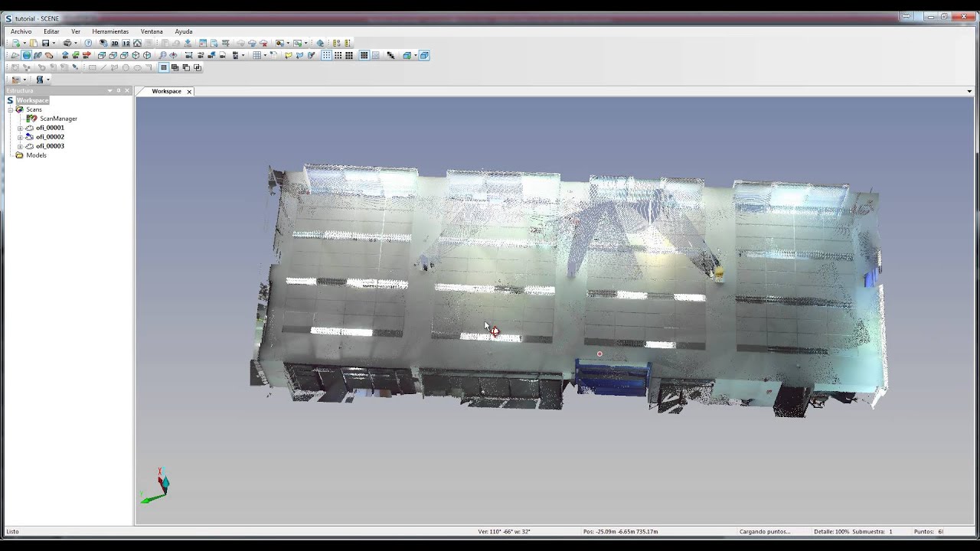
Task: Click the first wireframe cube view icon
Action: tap(101, 55)
